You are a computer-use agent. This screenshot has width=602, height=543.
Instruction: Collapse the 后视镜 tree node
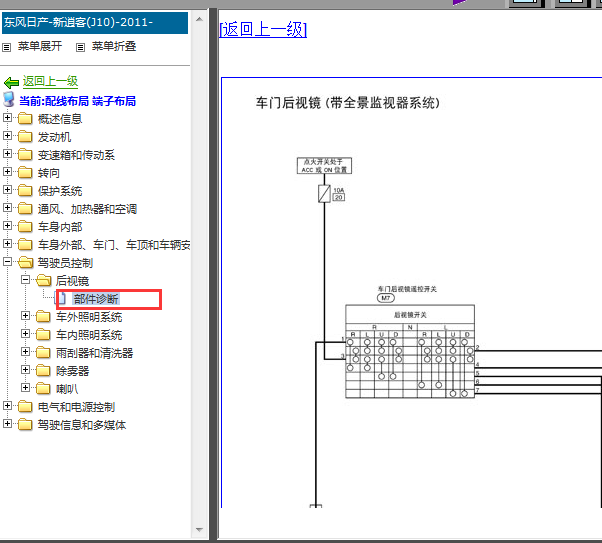click(x=25, y=280)
